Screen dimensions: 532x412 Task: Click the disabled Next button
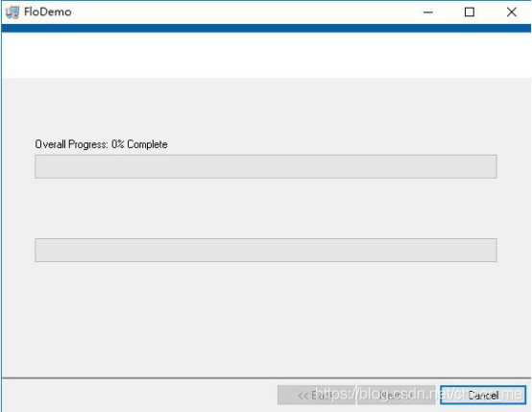[x=396, y=395]
